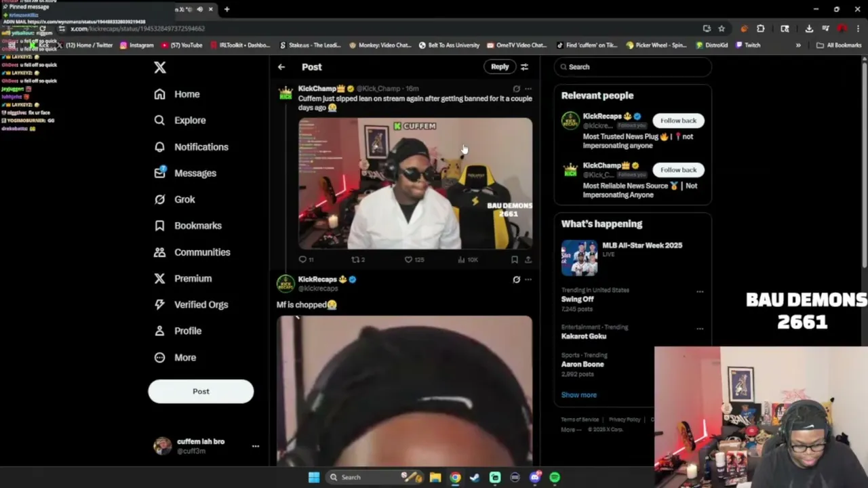Open the image in the 'Mf is chopped' post
Viewport: 868px width, 488px height.
pyautogui.click(x=405, y=391)
